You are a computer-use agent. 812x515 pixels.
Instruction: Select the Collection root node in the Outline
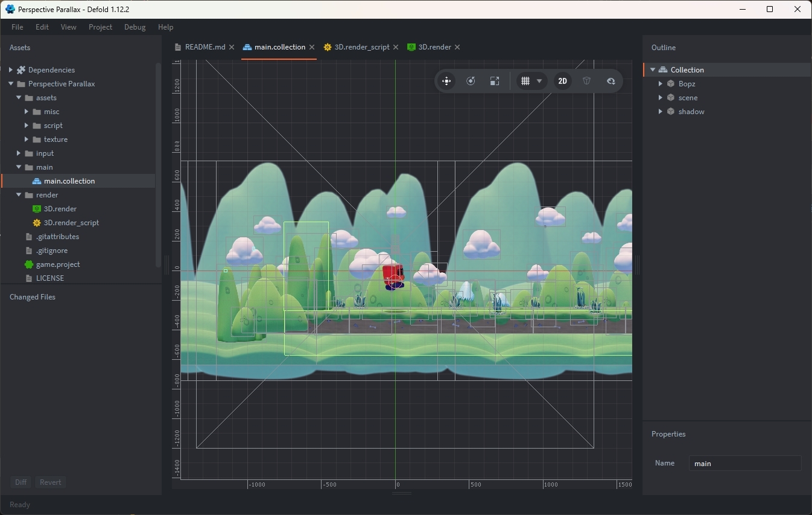(x=687, y=69)
